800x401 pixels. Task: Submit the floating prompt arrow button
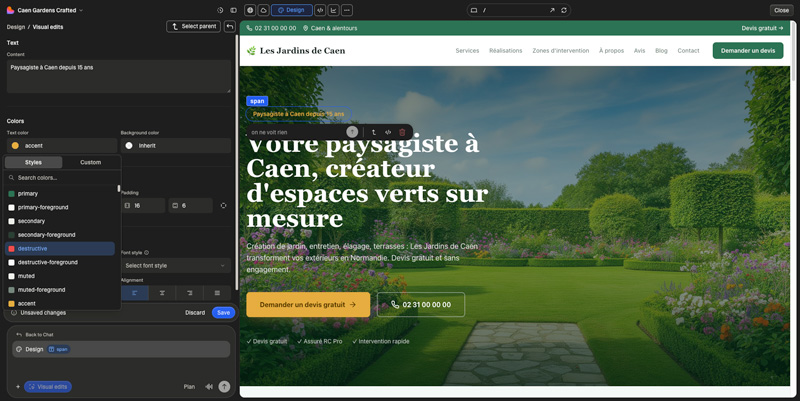pyautogui.click(x=352, y=132)
